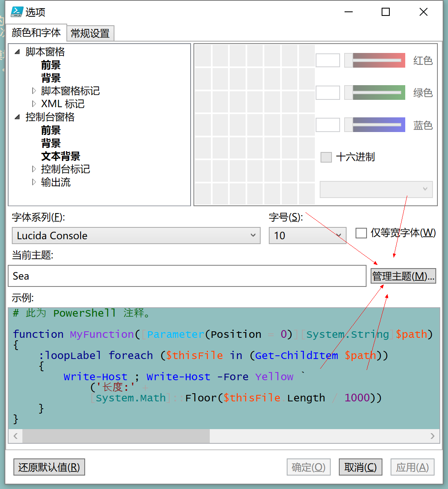Open the 字体系列 font family dropdown

(253, 236)
